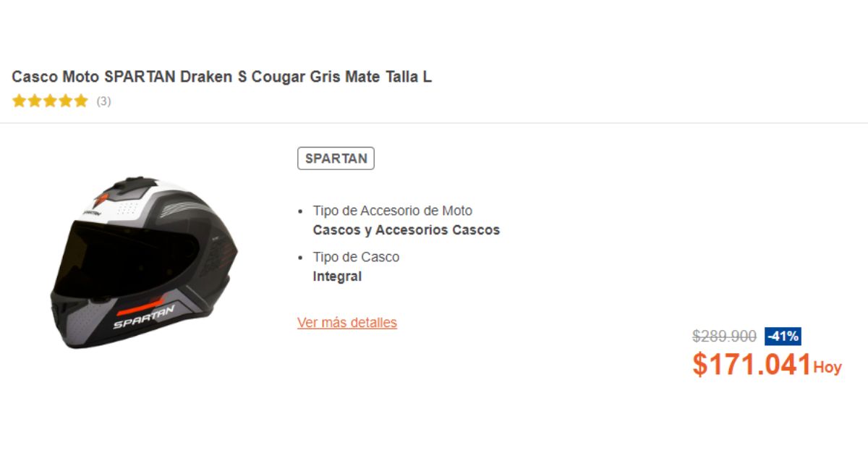The height and width of the screenshot is (456, 868).
Task: Open the (3) reviews count
Action: (x=103, y=101)
